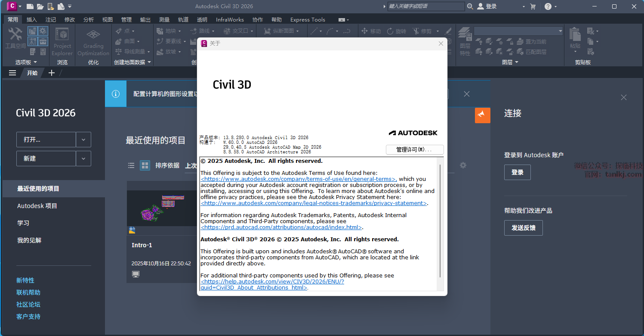
Task: Click the copy icon in the 剪贴板 panel
Action: pyautogui.click(x=591, y=41)
